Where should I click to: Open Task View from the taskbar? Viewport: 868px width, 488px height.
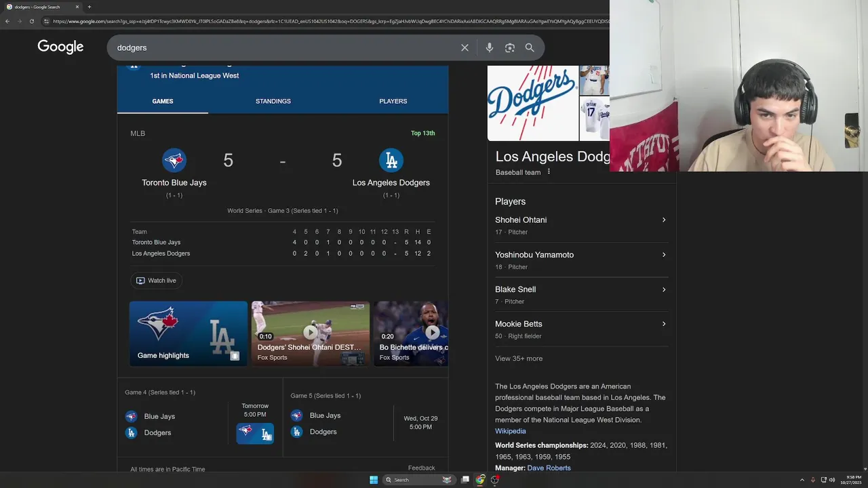[465, 480]
